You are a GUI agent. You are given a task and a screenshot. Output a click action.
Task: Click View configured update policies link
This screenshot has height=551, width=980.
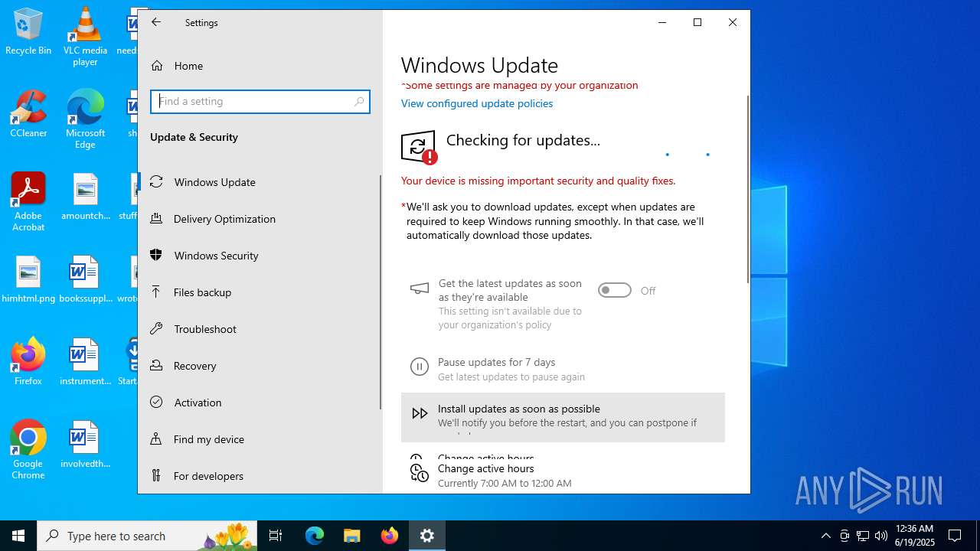[477, 103]
